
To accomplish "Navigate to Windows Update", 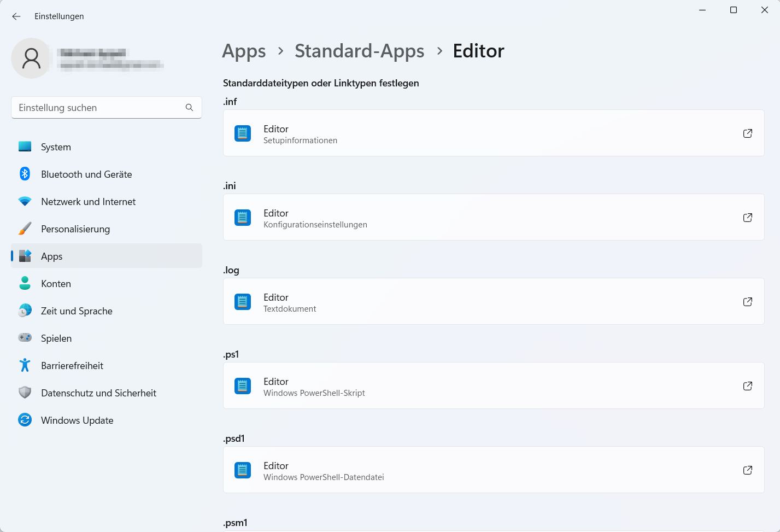I will coord(77,420).
